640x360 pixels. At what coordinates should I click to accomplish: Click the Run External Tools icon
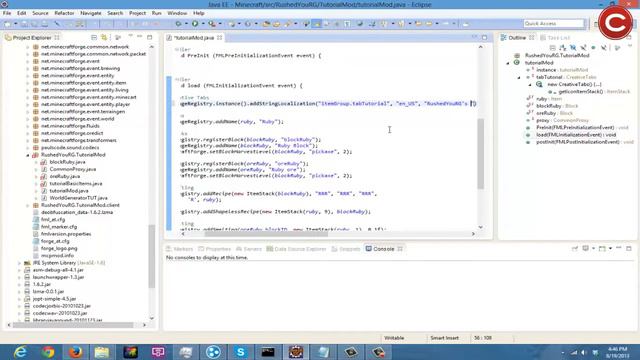pyautogui.click(x=212, y=24)
